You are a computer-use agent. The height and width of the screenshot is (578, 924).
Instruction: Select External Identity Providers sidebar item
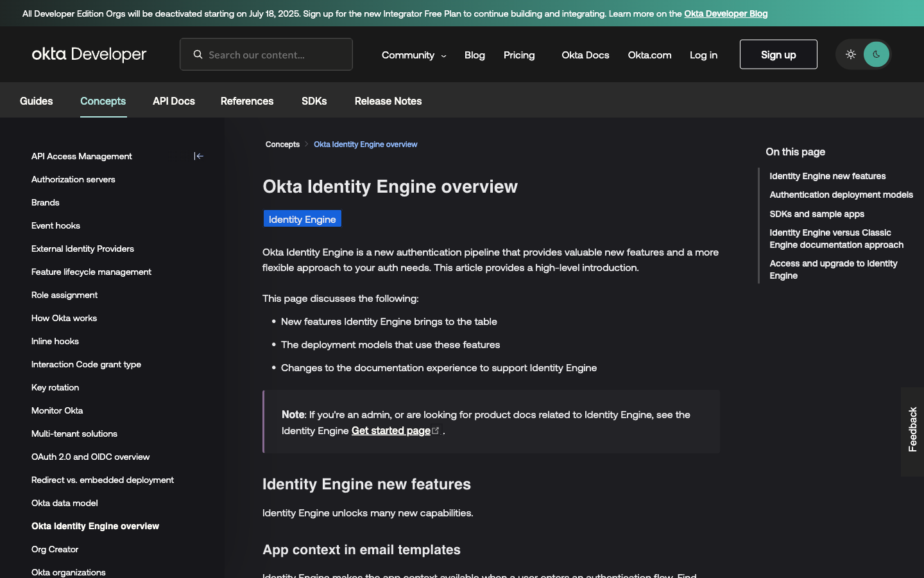[x=83, y=249]
